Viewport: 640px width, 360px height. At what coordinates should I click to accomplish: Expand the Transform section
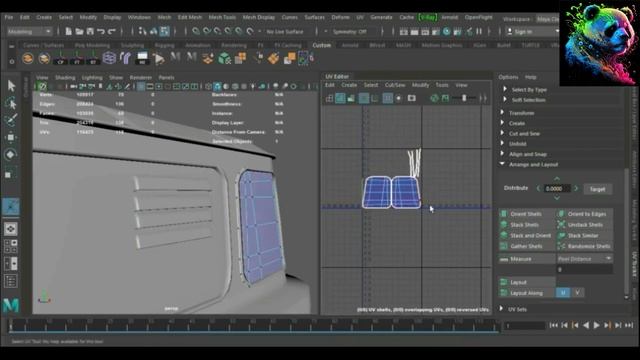502,112
